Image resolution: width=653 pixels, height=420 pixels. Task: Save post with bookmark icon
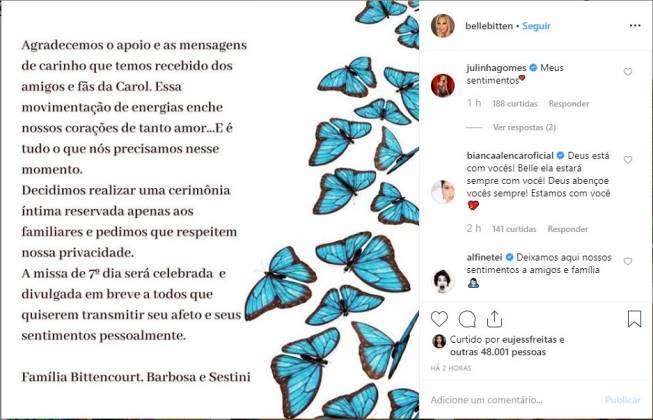coord(634,319)
